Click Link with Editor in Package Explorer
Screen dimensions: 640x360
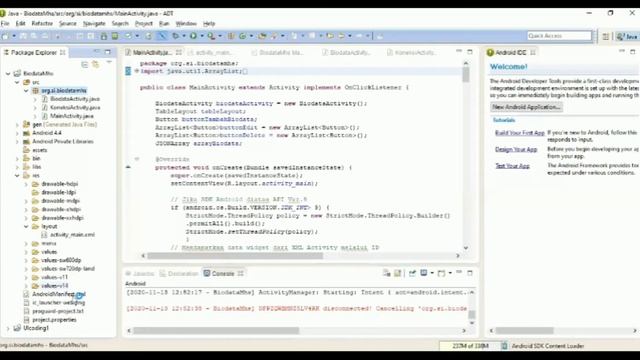[x=96, y=64]
